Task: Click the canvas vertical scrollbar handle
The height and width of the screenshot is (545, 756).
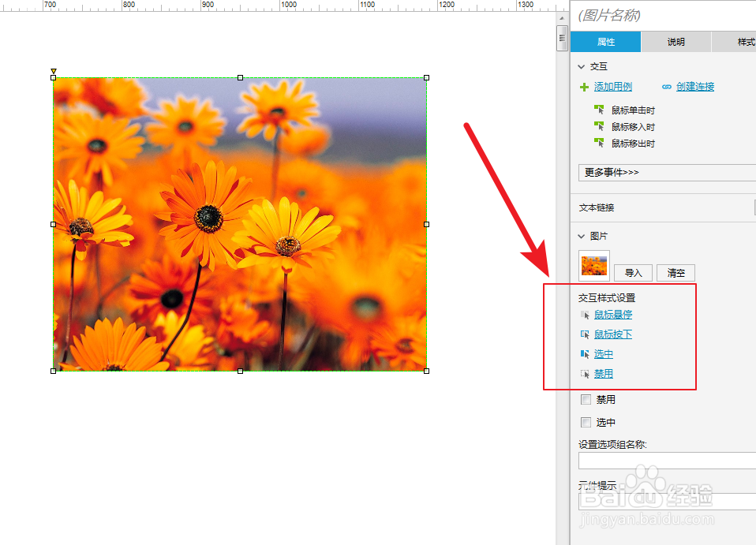Action: tap(562, 38)
